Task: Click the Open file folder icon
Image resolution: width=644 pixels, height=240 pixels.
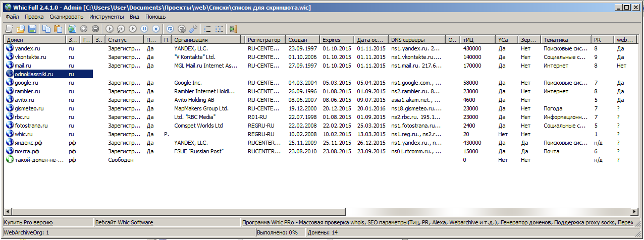Action: pyautogui.click(x=21, y=29)
